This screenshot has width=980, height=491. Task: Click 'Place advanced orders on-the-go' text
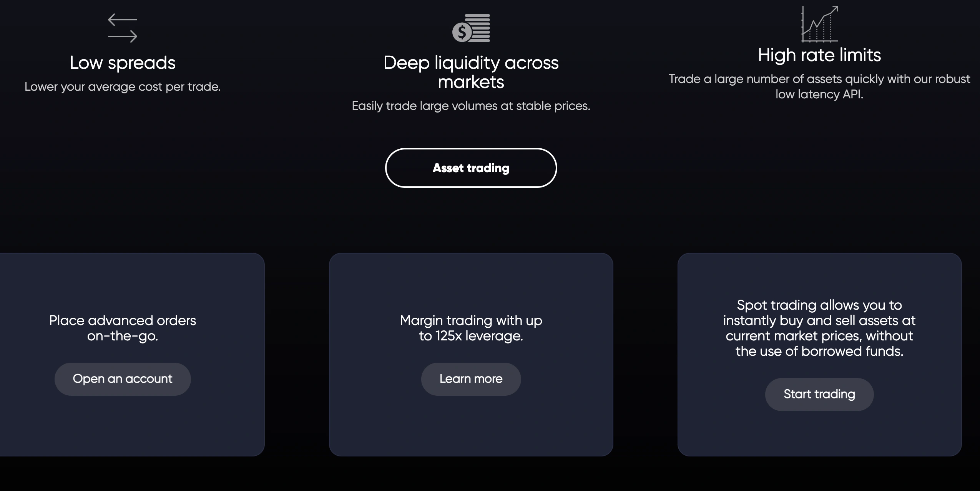coord(123,328)
